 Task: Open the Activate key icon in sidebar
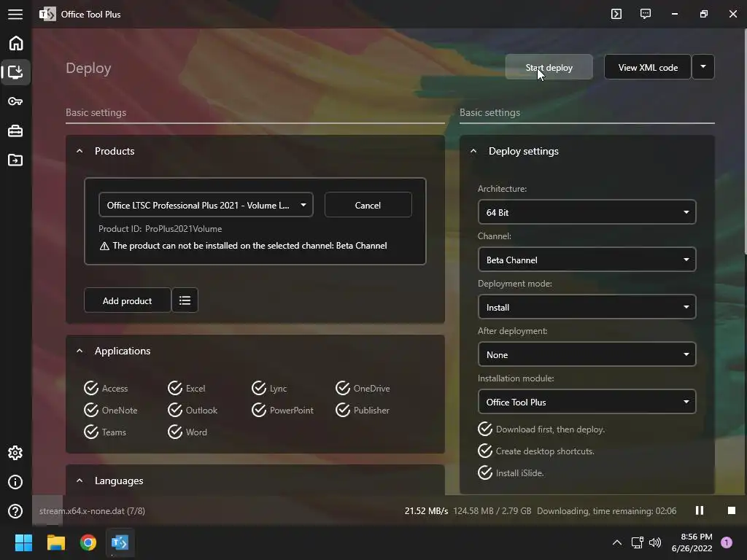point(15,101)
